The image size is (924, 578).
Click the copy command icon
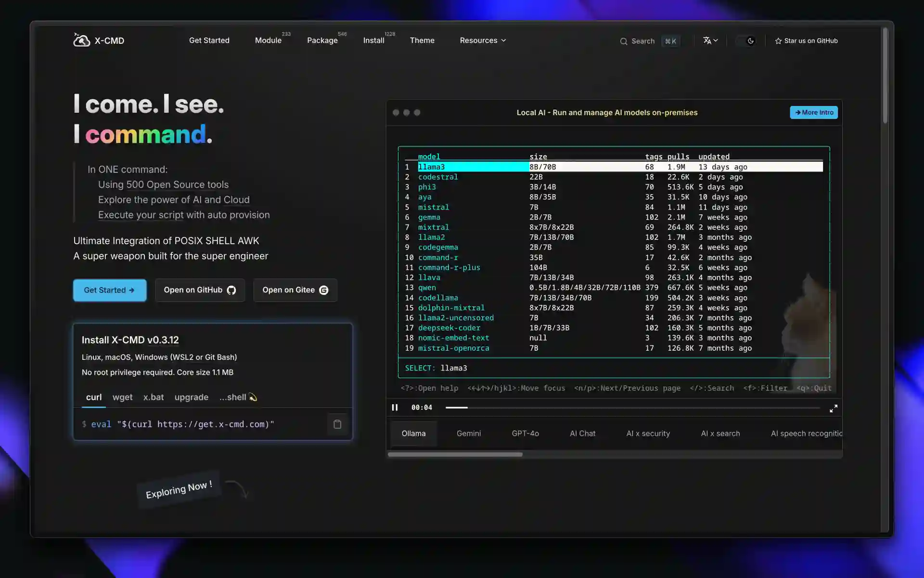pos(337,424)
